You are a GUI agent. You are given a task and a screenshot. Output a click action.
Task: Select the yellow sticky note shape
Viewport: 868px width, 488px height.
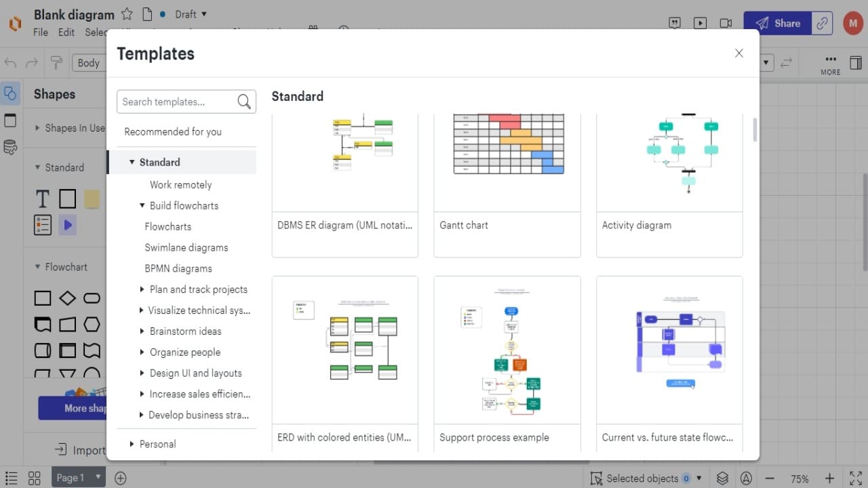[92, 199]
